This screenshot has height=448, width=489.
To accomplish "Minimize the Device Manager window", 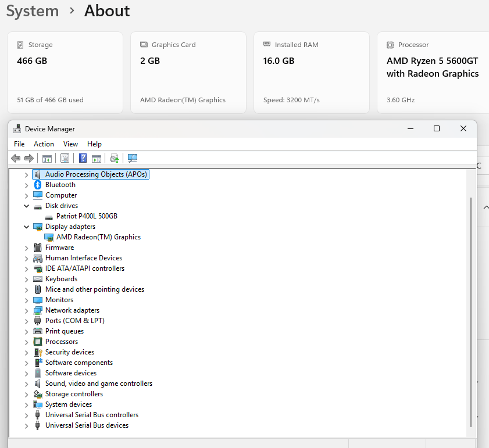I will pyautogui.click(x=411, y=129).
